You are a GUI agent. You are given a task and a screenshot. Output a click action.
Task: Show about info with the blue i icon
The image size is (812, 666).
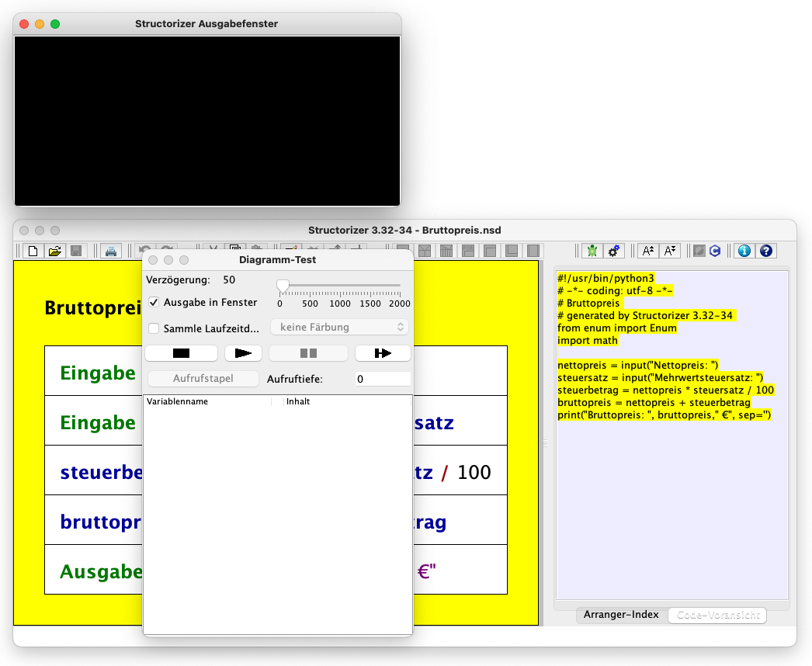click(x=744, y=251)
